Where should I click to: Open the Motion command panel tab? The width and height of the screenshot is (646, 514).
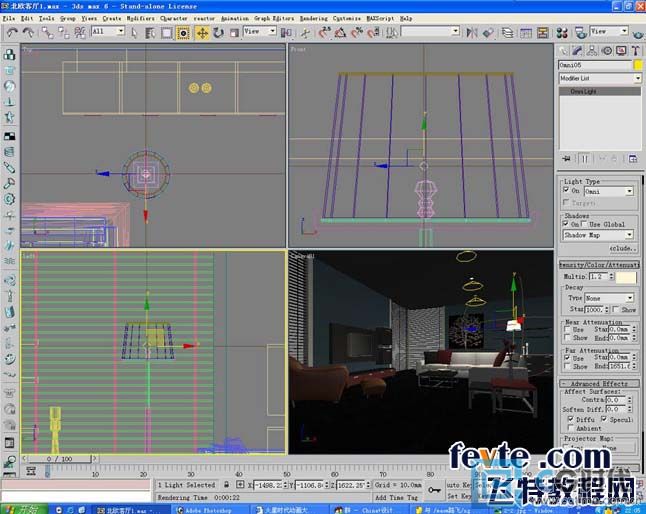(x=606, y=51)
